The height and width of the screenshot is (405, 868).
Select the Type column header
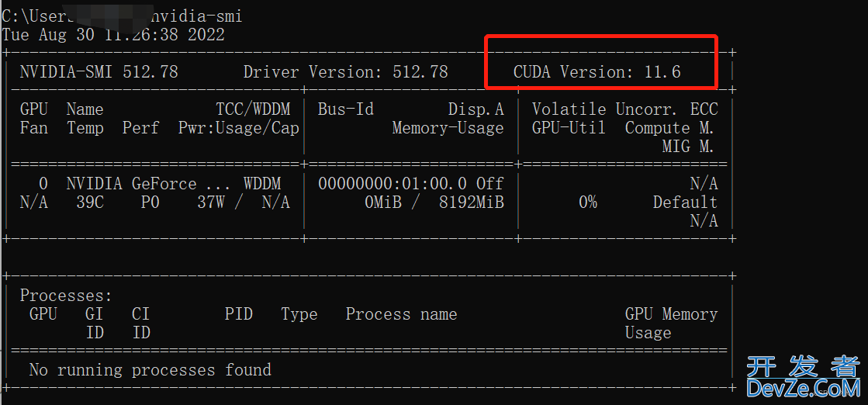click(x=299, y=314)
